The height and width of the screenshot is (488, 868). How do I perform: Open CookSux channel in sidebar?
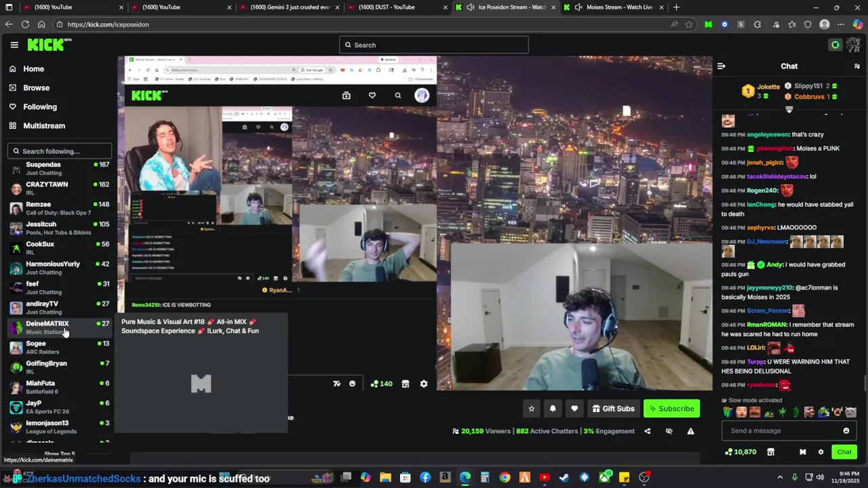60,247
